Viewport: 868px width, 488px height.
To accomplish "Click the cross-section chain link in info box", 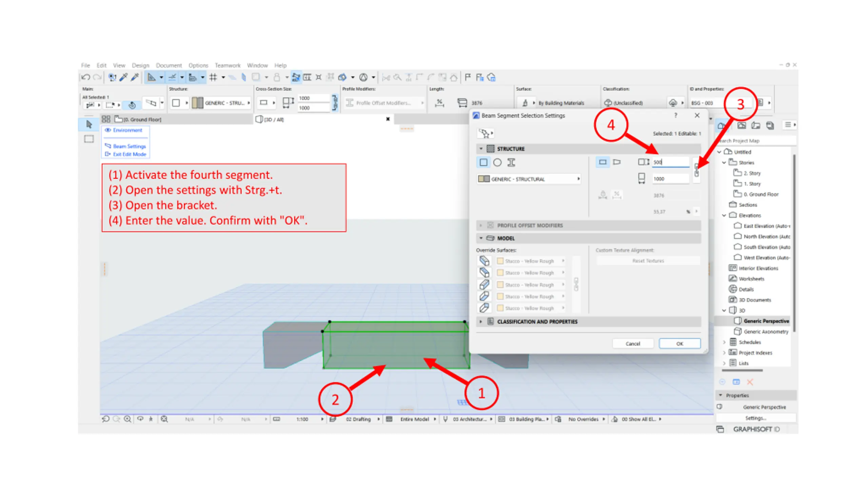I will [x=335, y=103].
